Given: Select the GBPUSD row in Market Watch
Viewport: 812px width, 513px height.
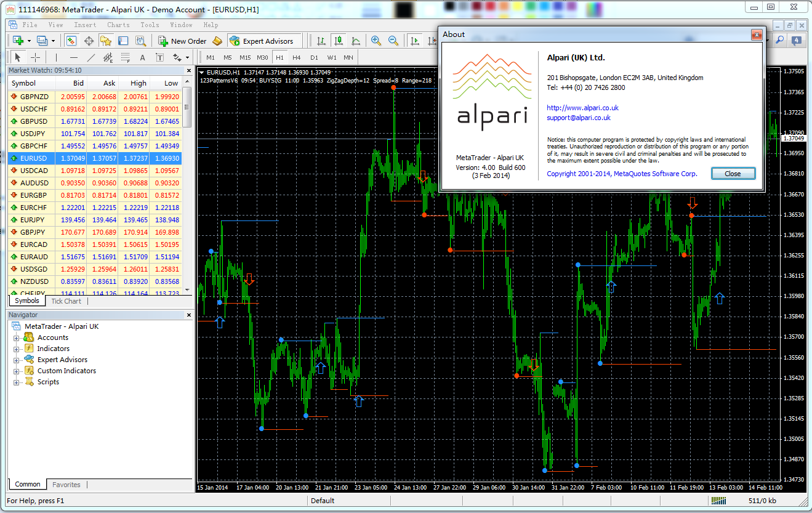Looking at the screenshot, I should pyautogui.click(x=95, y=121).
